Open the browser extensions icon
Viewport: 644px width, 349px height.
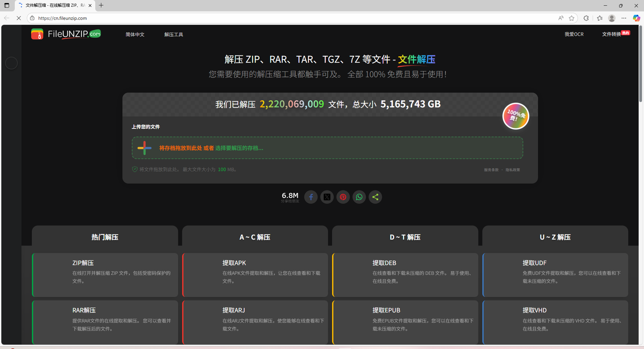(586, 18)
